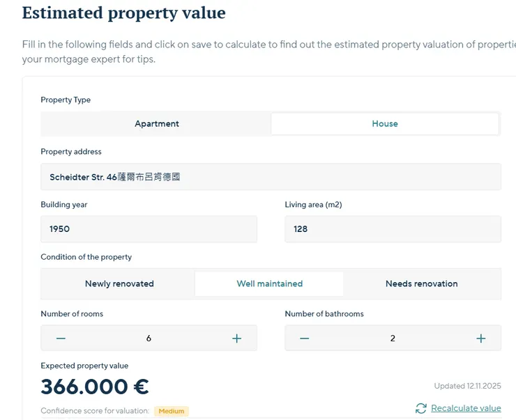
Task: Increase the number of bathrooms
Action: [x=480, y=339]
